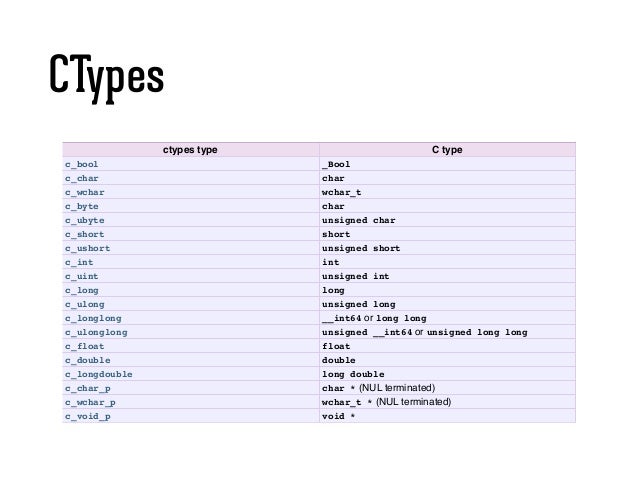Open the c_int link
638x479 pixels.
pos(79,262)
